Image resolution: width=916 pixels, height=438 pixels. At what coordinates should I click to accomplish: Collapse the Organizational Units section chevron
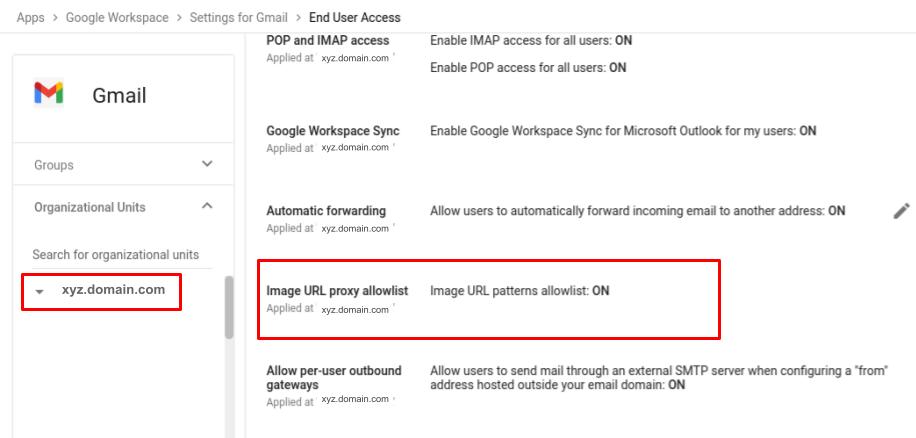tap(207, 206)
